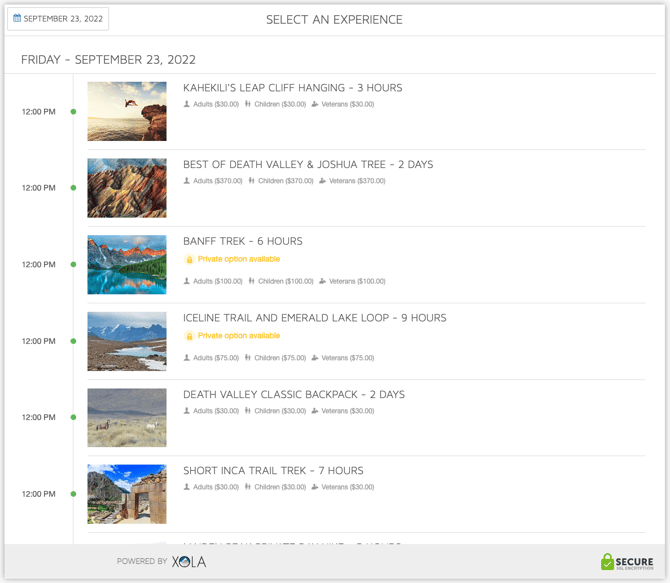
Task: Click the veterans icon for Iceline Trail
Action: point(315,358)
